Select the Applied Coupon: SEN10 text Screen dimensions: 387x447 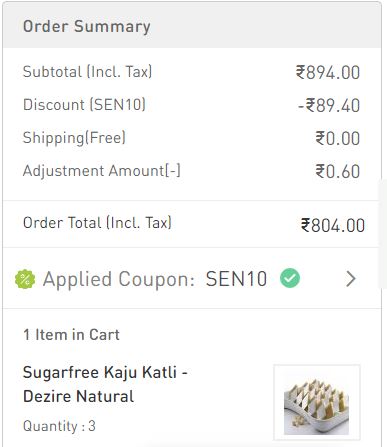(x=155, y=279)
